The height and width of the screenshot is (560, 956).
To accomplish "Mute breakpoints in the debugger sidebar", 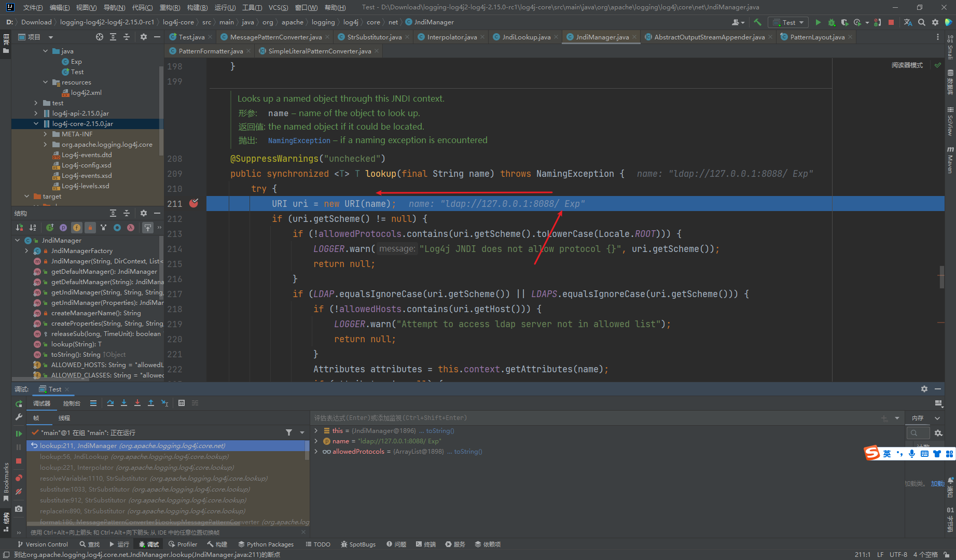I will (x=19, y=492).
